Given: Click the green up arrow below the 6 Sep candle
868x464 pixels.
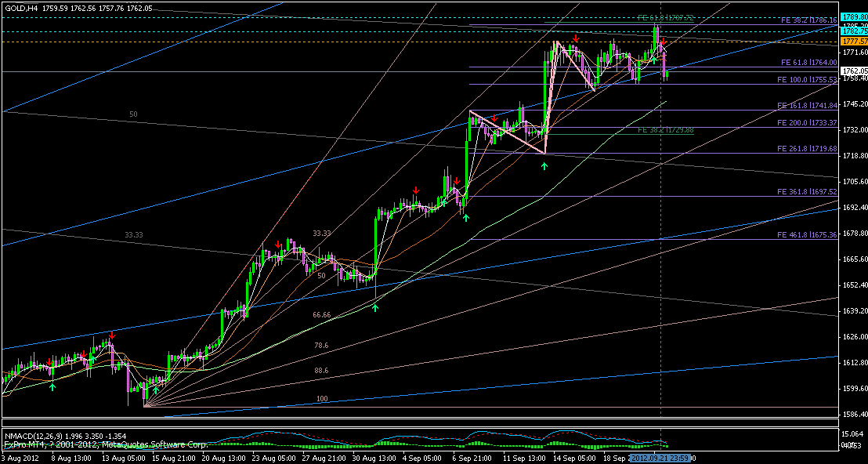Looking at the screenshot, I should (466, 217).
